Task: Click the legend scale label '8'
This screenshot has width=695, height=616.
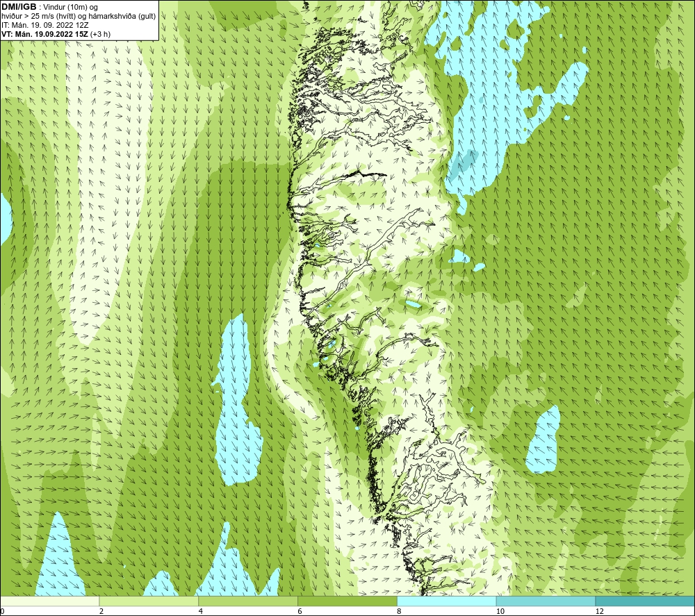Action: pos(400,612)
